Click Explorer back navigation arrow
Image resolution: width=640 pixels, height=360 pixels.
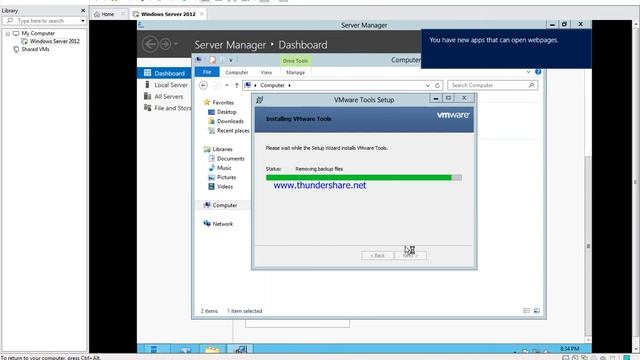pyautogui.click(x=203, y=85)
